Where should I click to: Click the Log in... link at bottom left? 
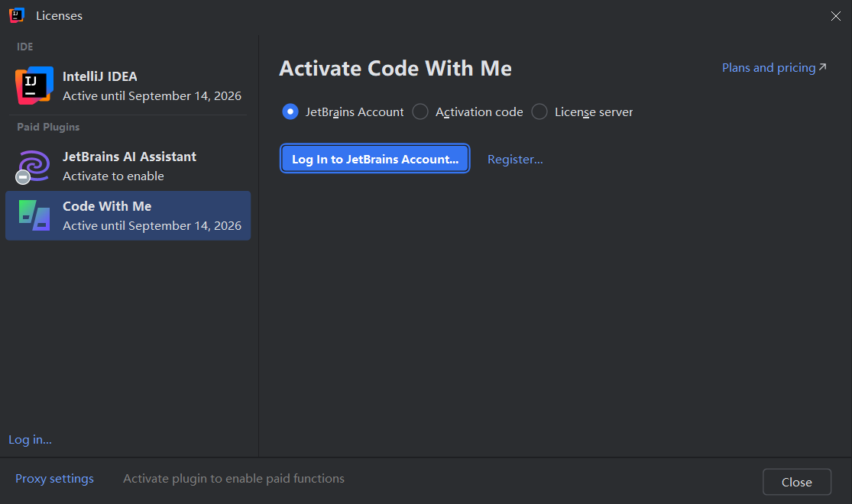click(31, 439)
